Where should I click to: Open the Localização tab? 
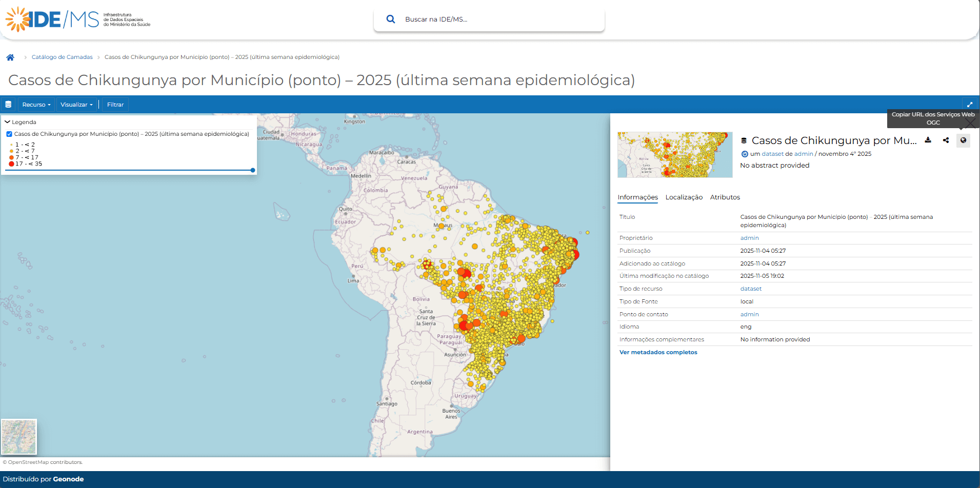[x=684, y=197]
